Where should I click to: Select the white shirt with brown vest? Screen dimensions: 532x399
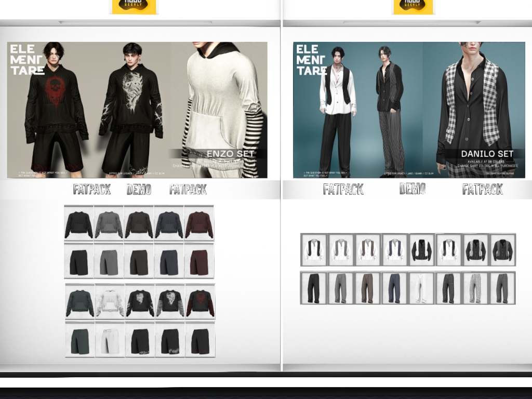367,250
